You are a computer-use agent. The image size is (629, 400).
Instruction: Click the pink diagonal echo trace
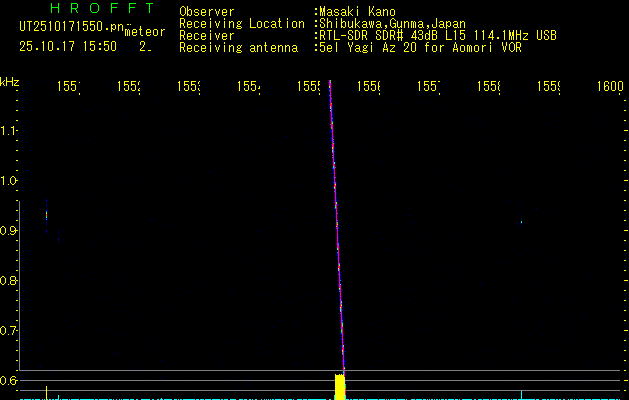pyautogui.click(x=336, y=230)
